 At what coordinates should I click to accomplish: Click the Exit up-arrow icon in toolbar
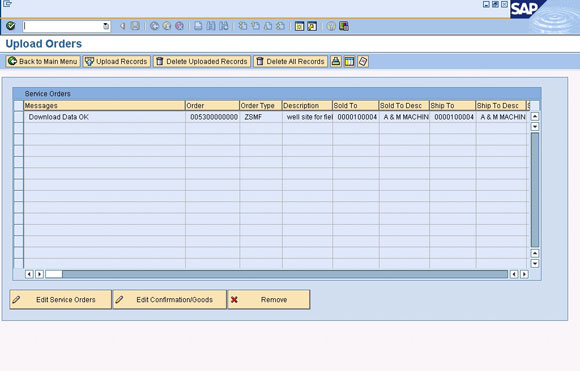point(167,26)
